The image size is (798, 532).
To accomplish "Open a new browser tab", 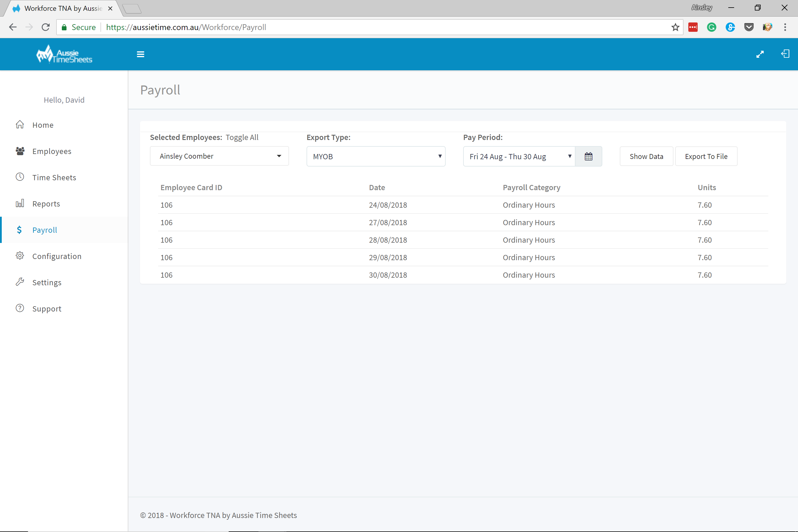I will (x=132, y=9).
